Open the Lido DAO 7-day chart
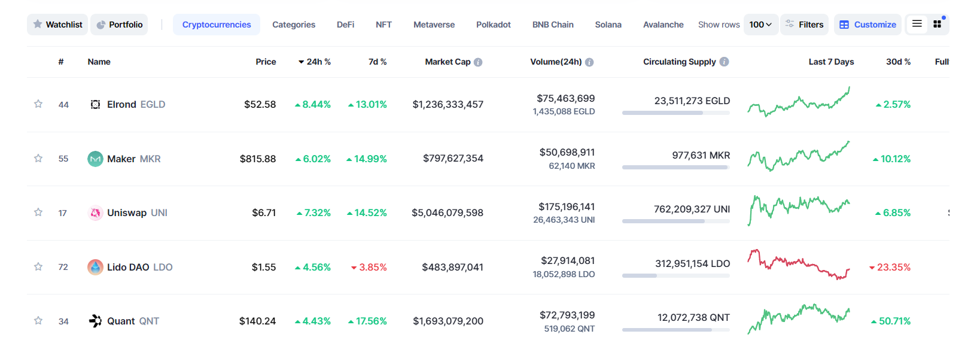The height and width of the screenshot is (346, 980). 798,265
